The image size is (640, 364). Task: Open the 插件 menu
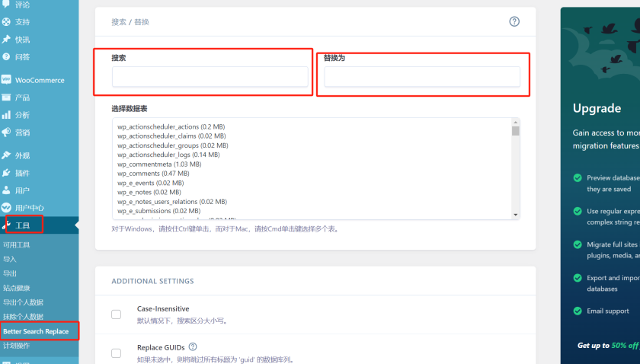22,173
